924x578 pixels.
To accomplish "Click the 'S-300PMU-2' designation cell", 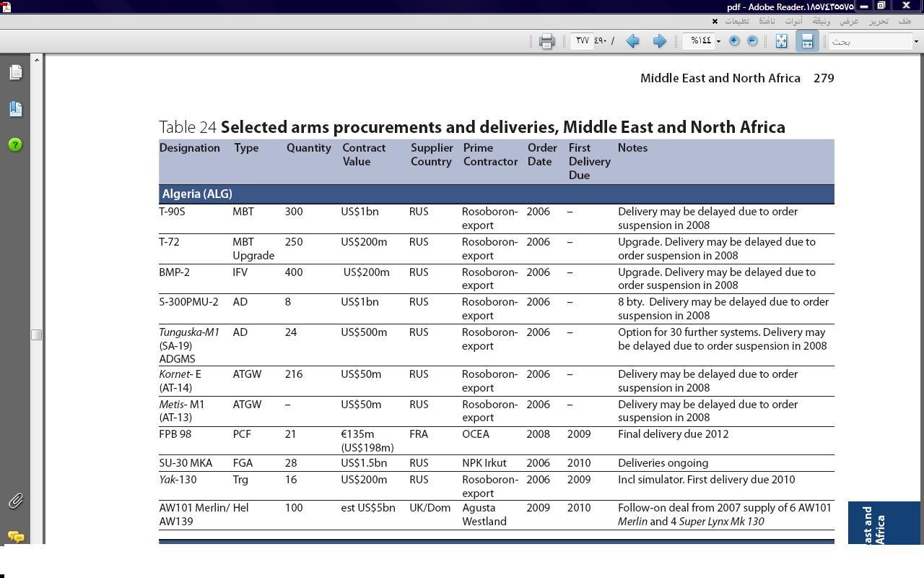I will pyautogui.click(x=188, y=302).
